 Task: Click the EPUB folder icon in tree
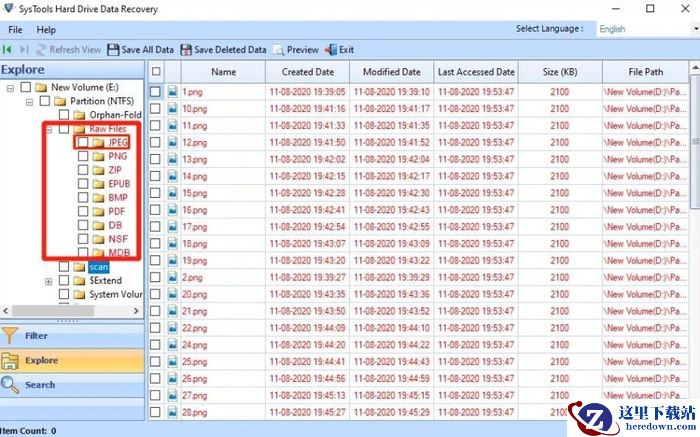[98, 184]
